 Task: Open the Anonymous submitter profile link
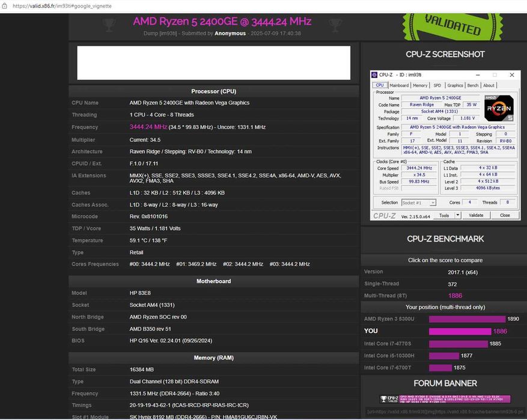(230, 33)
